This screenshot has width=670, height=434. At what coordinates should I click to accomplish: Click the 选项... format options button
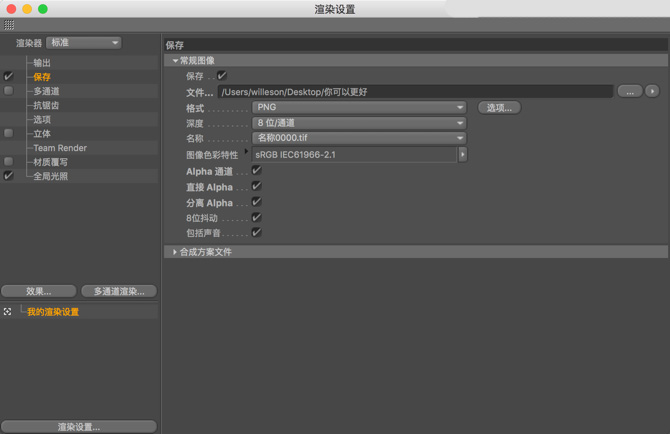point(499,108)
